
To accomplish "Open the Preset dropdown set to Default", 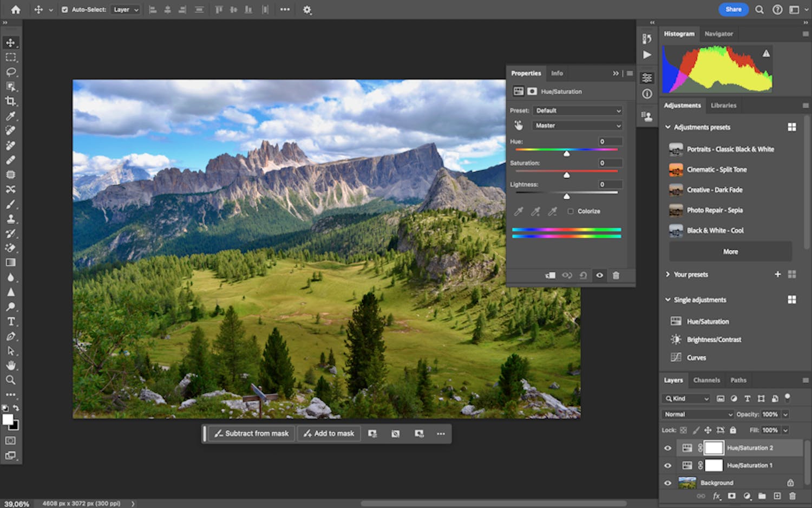I will click(577, 110).
